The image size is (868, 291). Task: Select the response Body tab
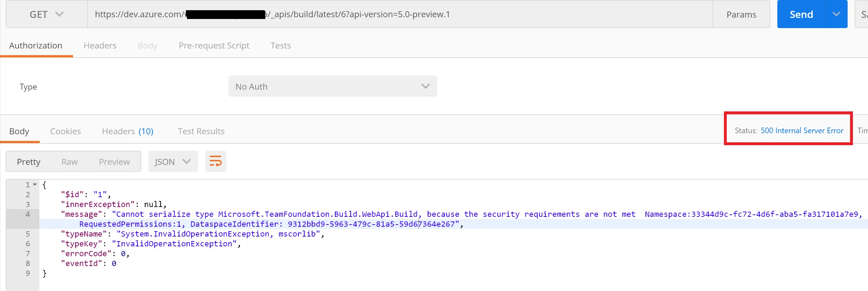(19, 131)
